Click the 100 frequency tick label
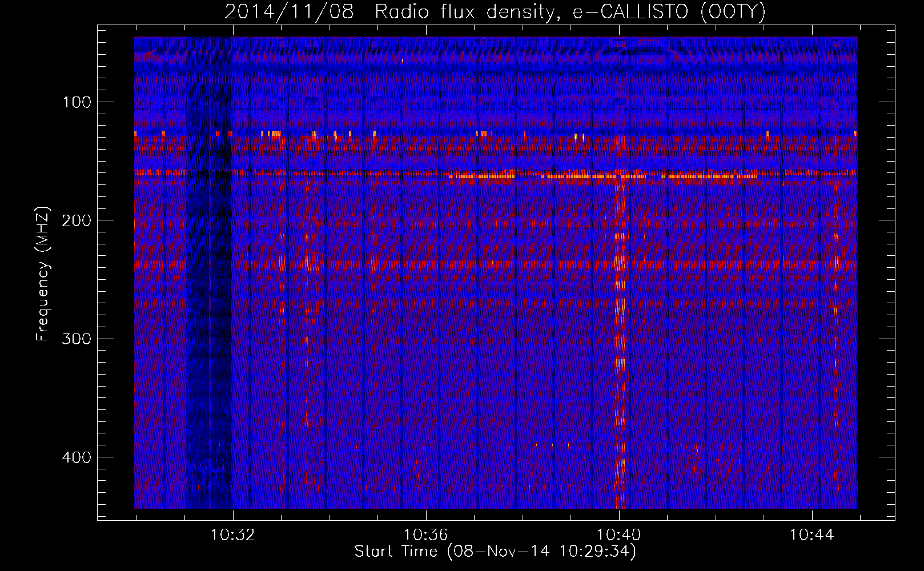Viewport: 924px width, 571px height. click(x=77, y=102)
